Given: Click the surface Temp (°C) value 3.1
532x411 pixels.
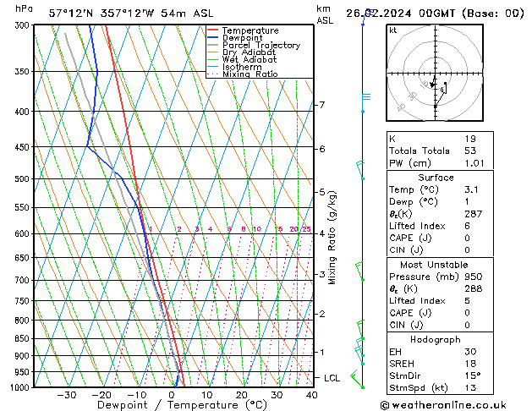Looking at the screenshot, I should pos(471,189).
